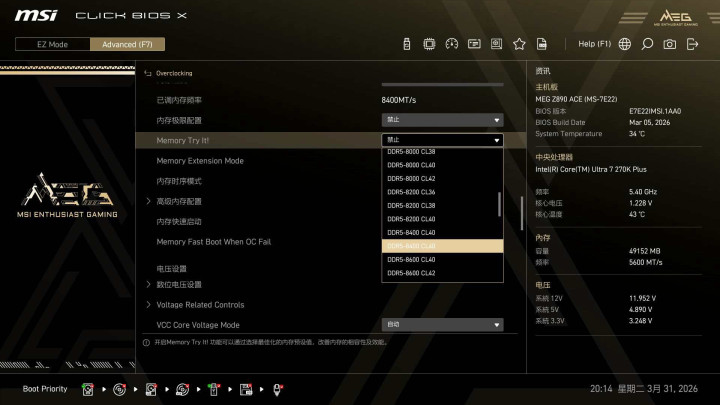
Task: Open the card-shaped toolbar icon beside the gauge
Action: [x=474, y=44]
